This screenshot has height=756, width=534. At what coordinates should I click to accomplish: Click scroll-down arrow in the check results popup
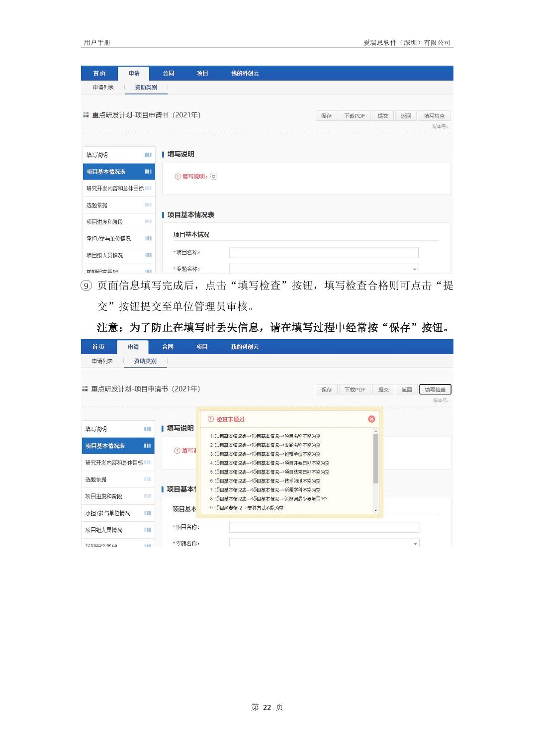[376, 510]
